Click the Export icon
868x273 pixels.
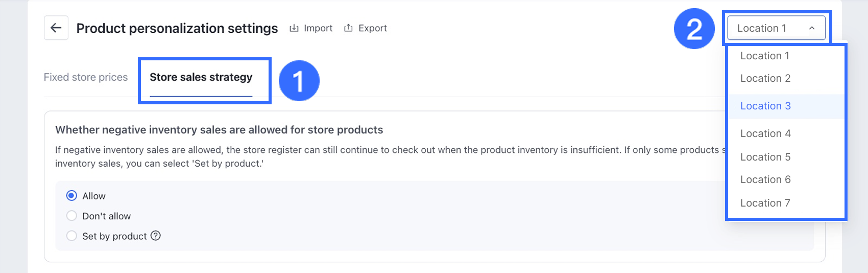tap(349, 28)
